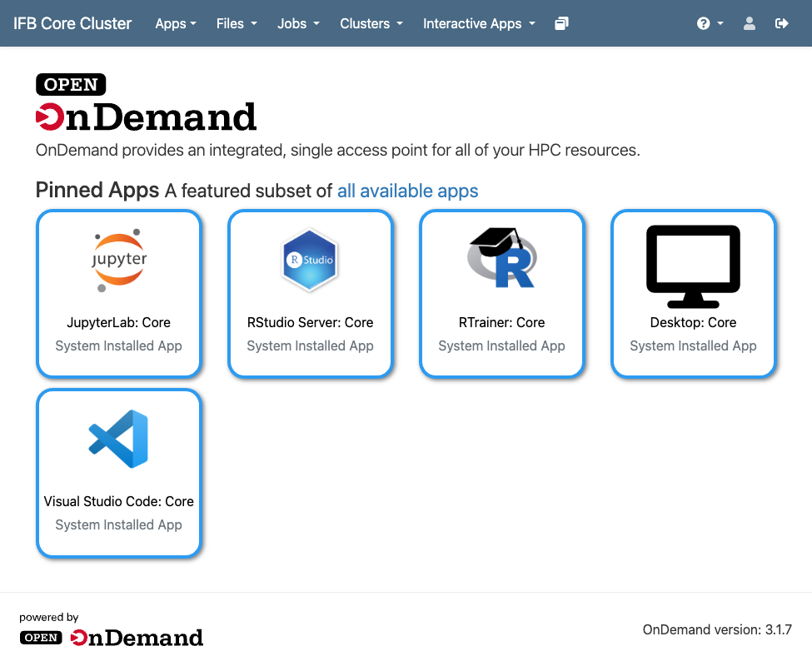
Task: Click the caret next to Help icon
Action: coord(720,23)
